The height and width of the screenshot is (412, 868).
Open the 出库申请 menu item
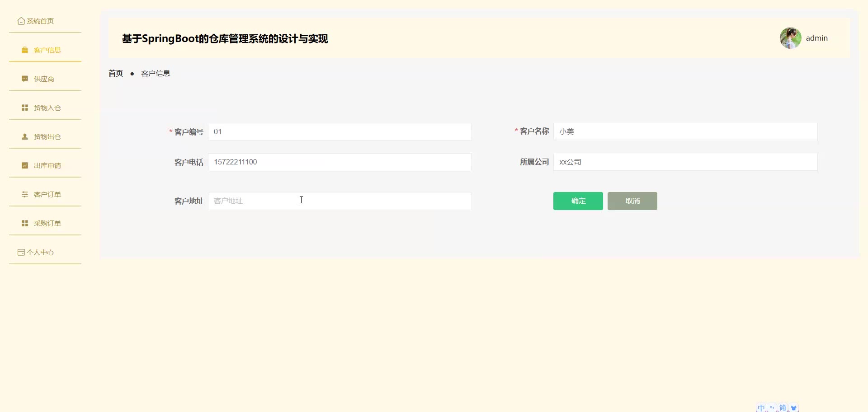(x=45, y=166)
